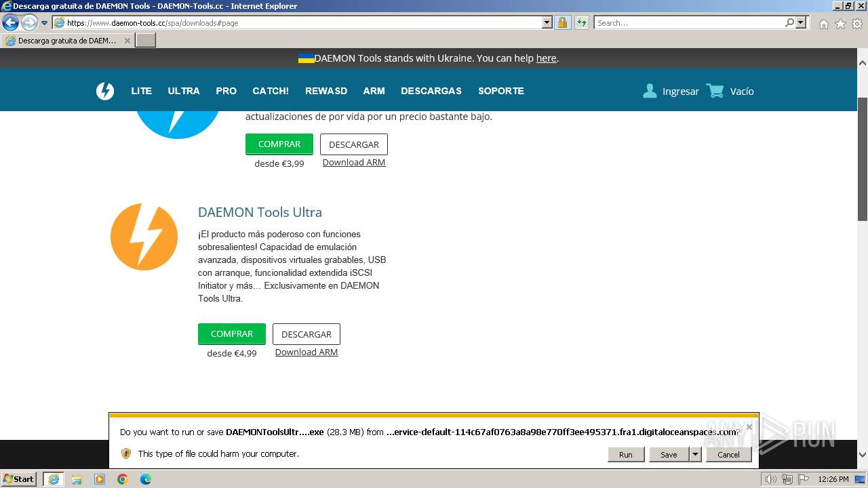Click the network tray icon
868x488 pixels.
click(x=787, y=479)
